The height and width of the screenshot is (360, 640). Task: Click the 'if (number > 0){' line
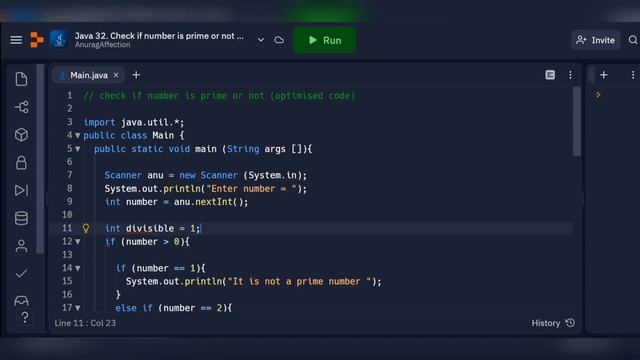[x=147, y=242]
